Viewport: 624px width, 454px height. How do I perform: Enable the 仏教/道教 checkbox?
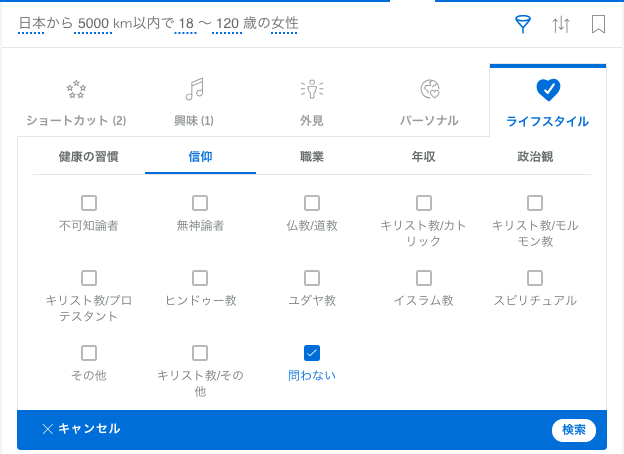312,203
